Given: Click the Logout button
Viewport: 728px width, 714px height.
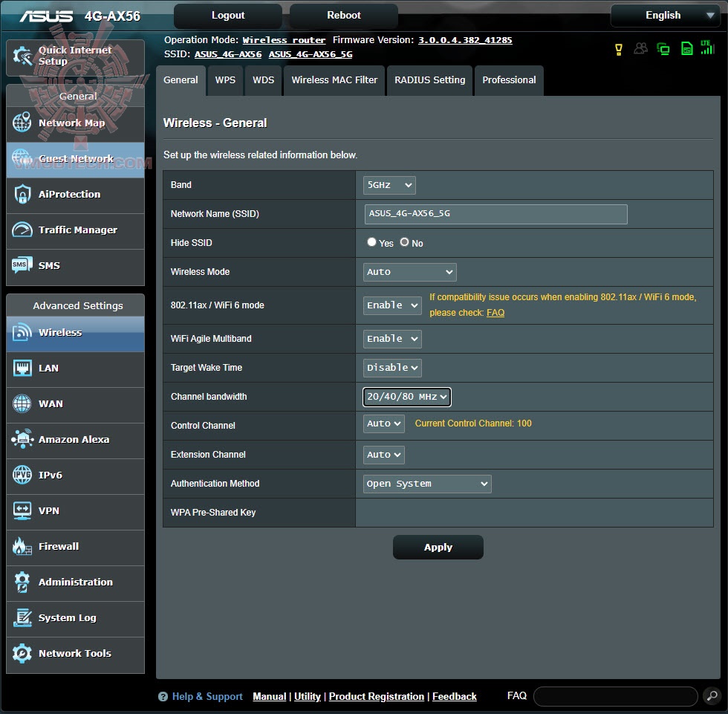Looking at the screenshot, I should pos(228,16).
